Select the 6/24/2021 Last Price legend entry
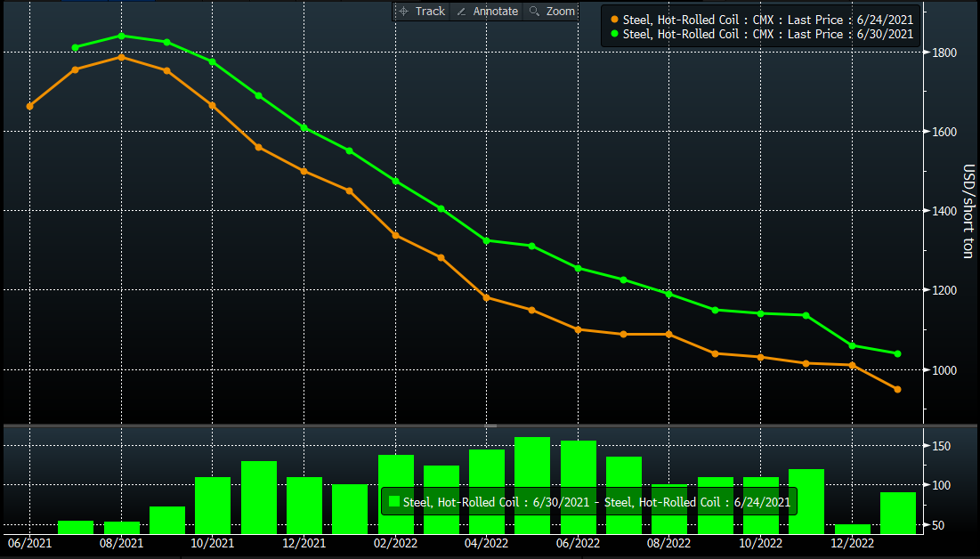The width and height of the screenshot is (980, 559). point(766,19)
